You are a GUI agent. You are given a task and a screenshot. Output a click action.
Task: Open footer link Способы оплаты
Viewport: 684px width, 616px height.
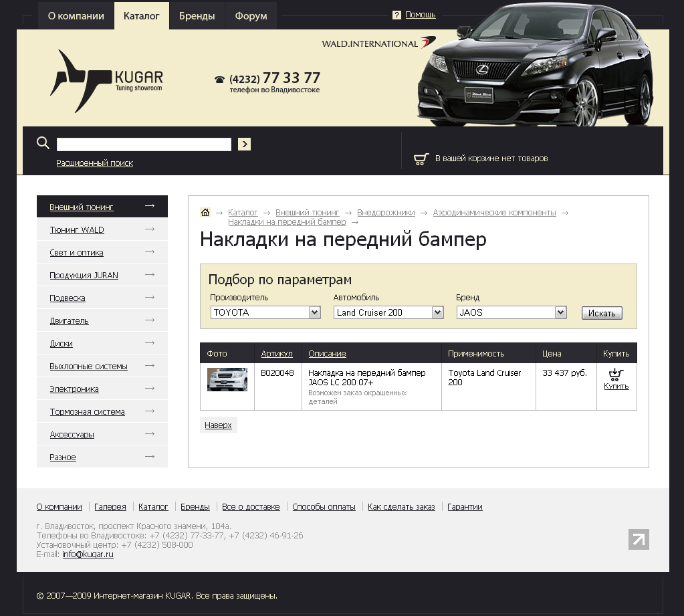point(324,507)
